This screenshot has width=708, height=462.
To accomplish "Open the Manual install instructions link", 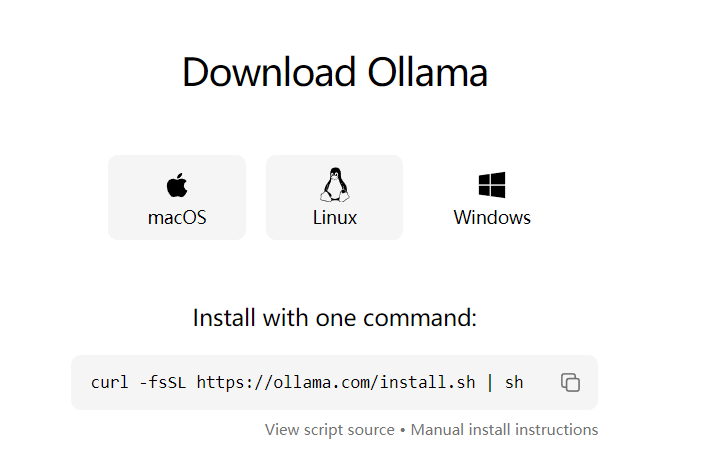I will point(504,429).
